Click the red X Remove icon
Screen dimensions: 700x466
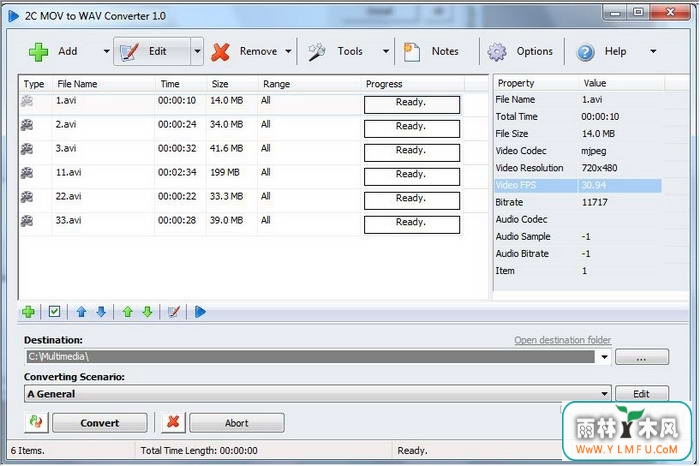point(221,52)
